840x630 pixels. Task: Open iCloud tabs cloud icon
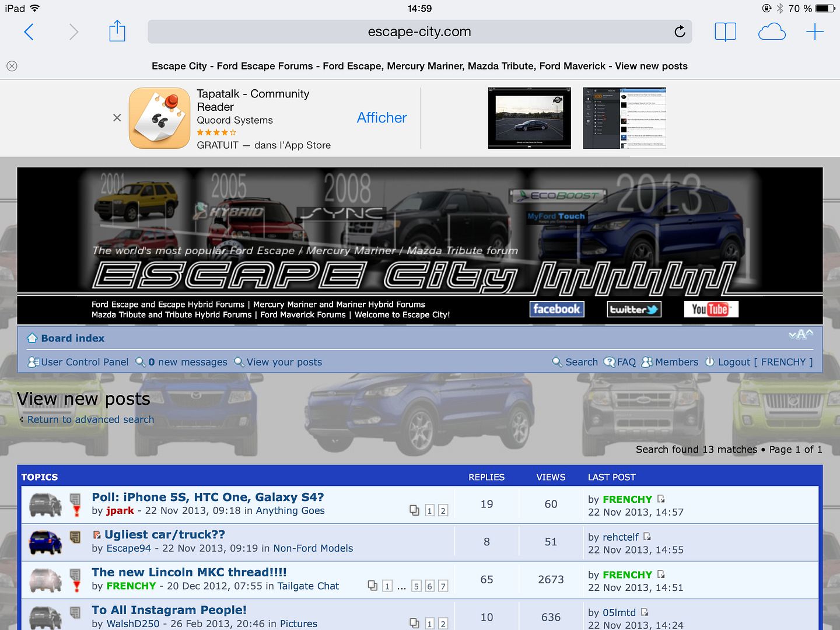(771, 32)
